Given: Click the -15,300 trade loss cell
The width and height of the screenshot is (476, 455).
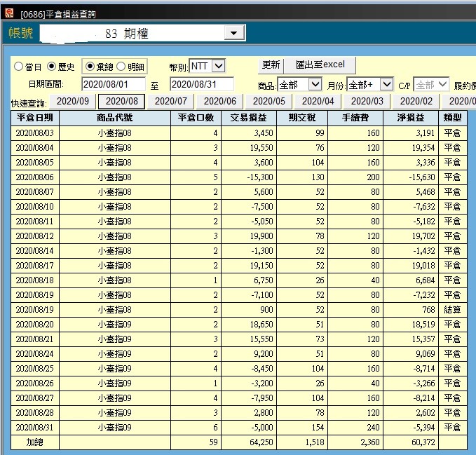Looking at the screenshot, I should pyautogui.click(x=249, y=177).
